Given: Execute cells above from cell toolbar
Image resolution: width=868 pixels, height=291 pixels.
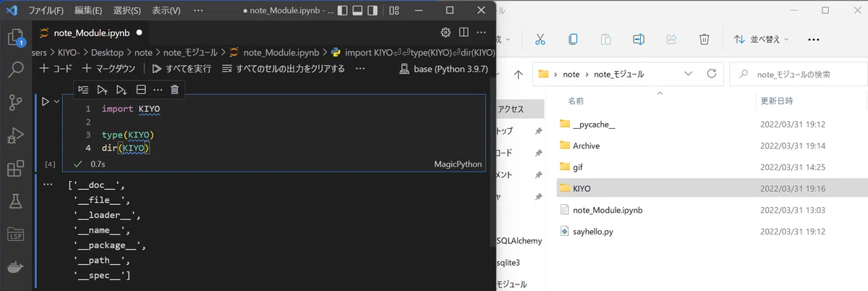Looking at the screenshot, I should tap(102, 90).
